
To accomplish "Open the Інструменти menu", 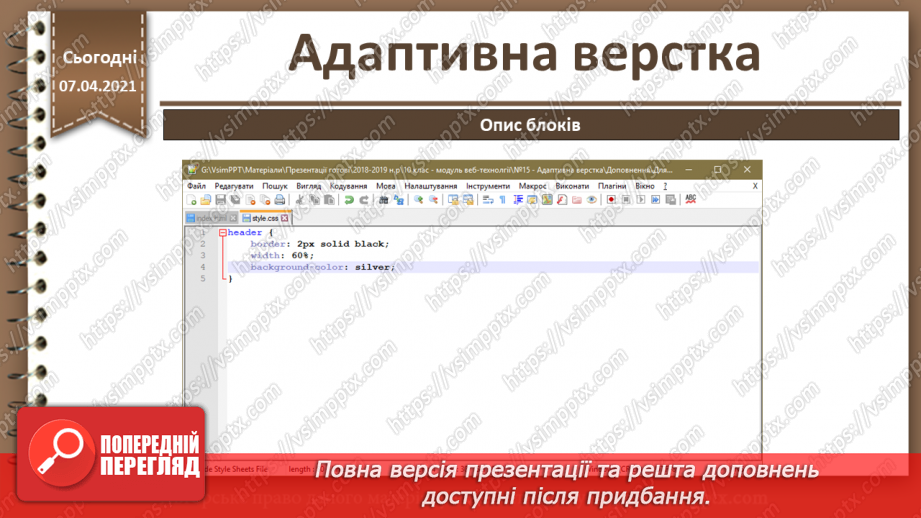I will pos(488,186).
